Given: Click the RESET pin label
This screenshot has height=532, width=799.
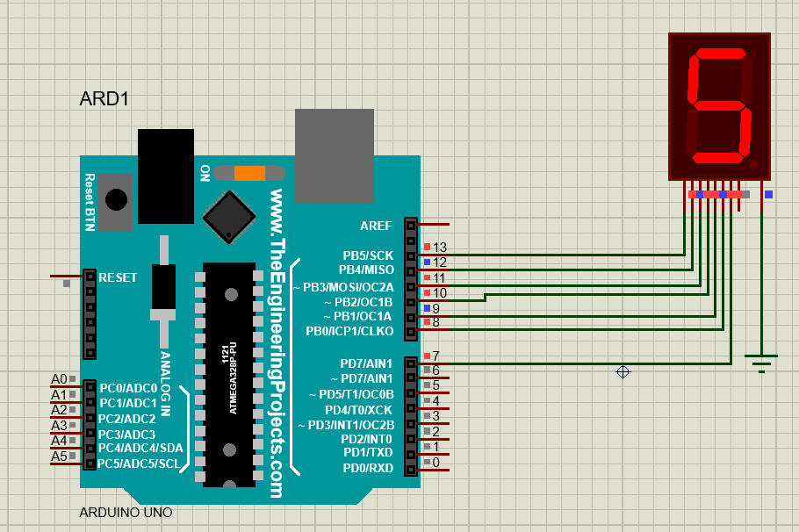Looking at the screenshot, I should pyautogui.click(x=118, y=277).
